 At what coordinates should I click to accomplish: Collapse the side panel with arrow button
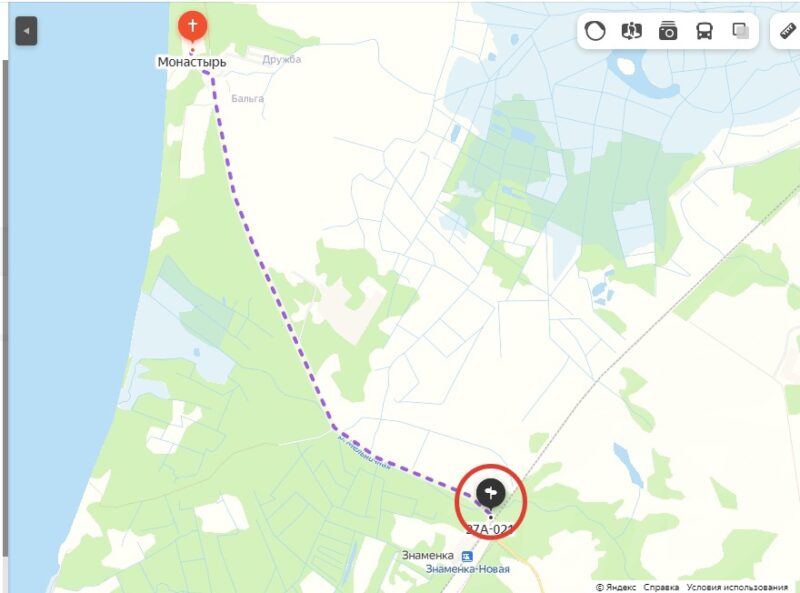point(26,31)
